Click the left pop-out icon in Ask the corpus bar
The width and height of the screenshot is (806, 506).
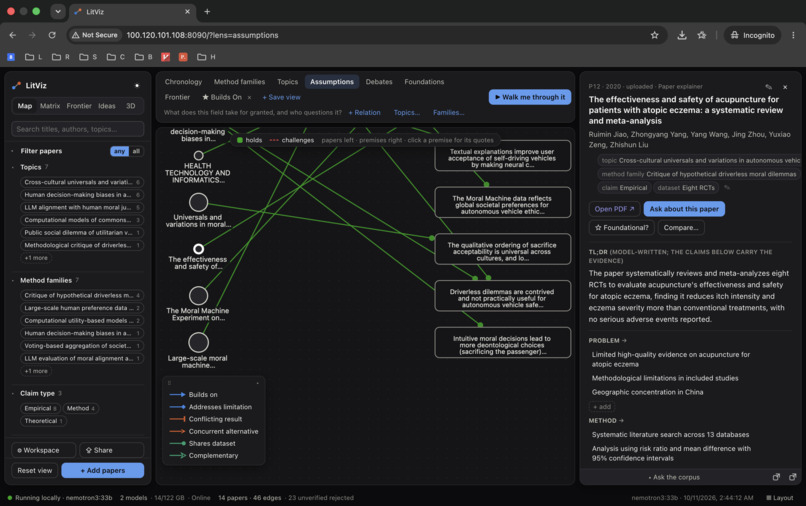(776, 477)
